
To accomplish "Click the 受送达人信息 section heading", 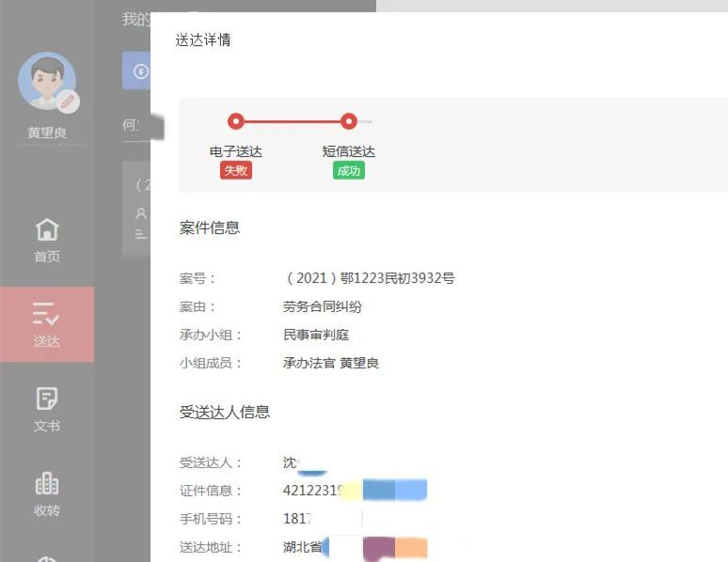I will pos(225,413).
